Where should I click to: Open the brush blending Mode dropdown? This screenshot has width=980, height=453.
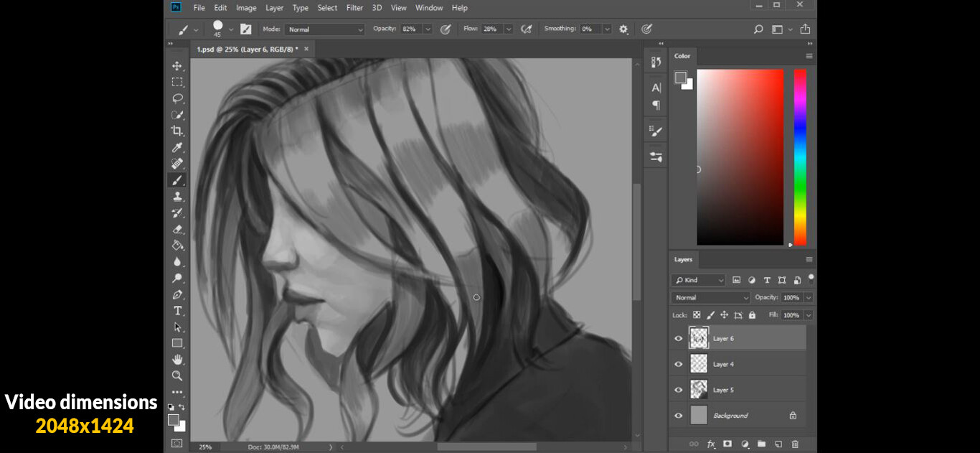point(324,29)
